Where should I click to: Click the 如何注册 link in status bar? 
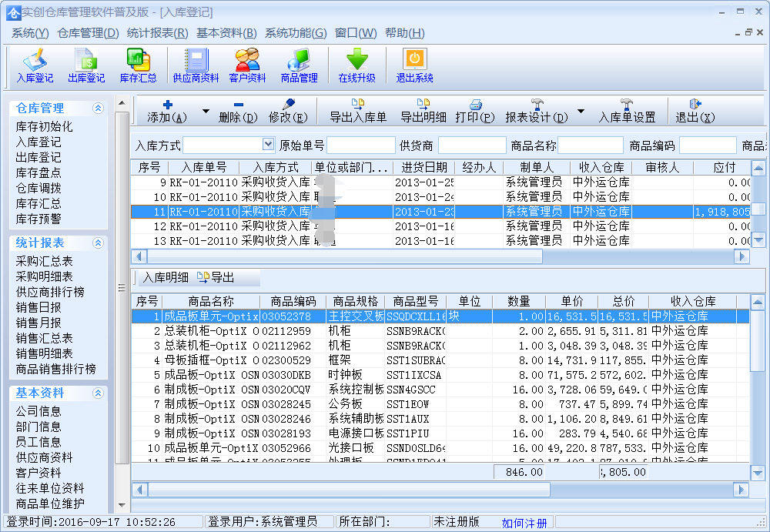(524, 523)
